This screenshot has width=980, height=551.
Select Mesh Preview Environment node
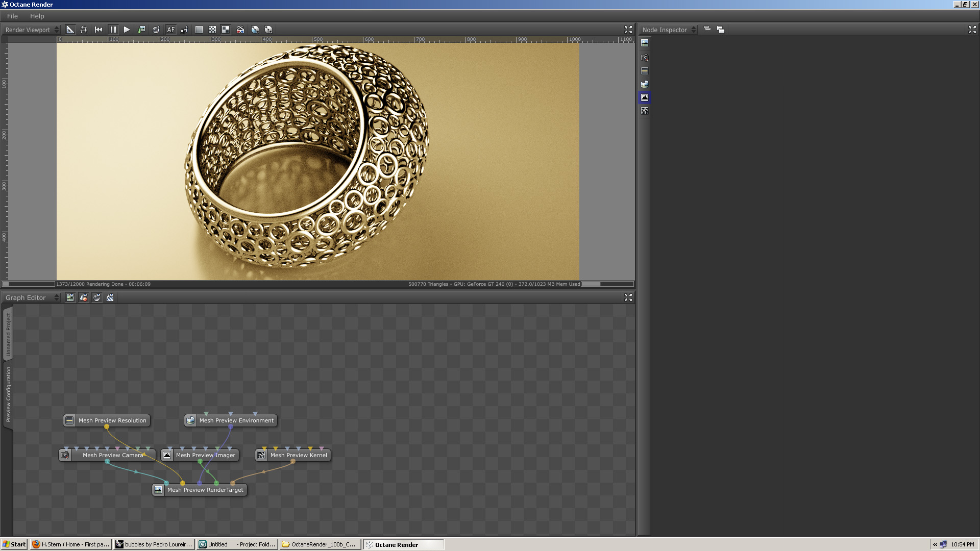point(236,420)
